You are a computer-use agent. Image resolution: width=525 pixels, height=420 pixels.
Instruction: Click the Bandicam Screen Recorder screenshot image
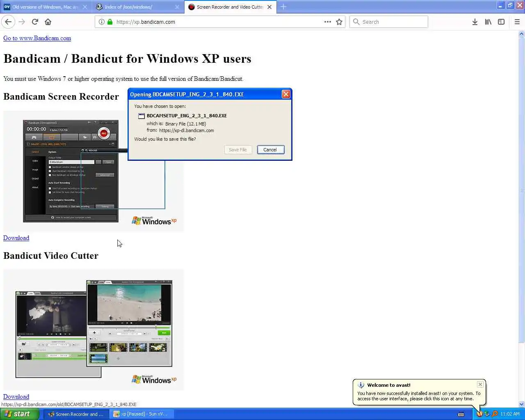[x=94, y=171]
